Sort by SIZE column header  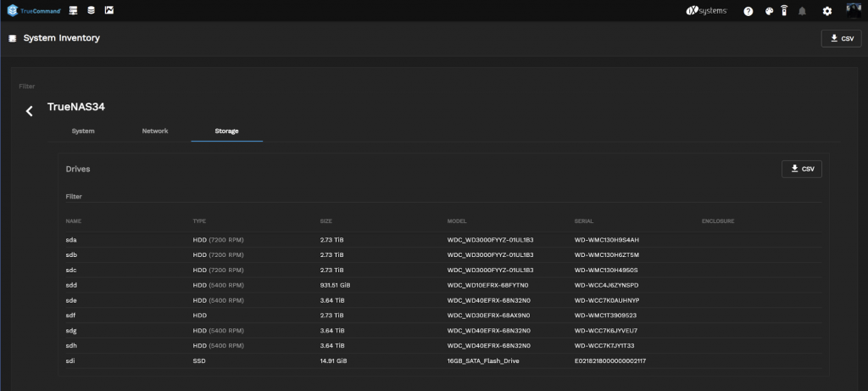(x=326, y=221)
